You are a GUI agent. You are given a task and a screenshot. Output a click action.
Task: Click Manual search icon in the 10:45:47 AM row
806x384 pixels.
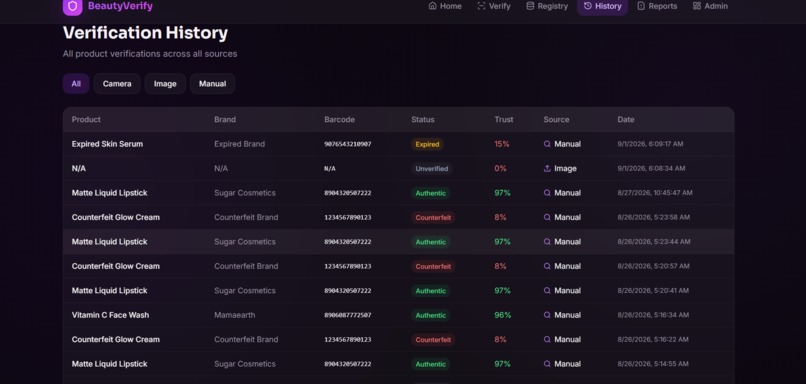pos(547,193)
